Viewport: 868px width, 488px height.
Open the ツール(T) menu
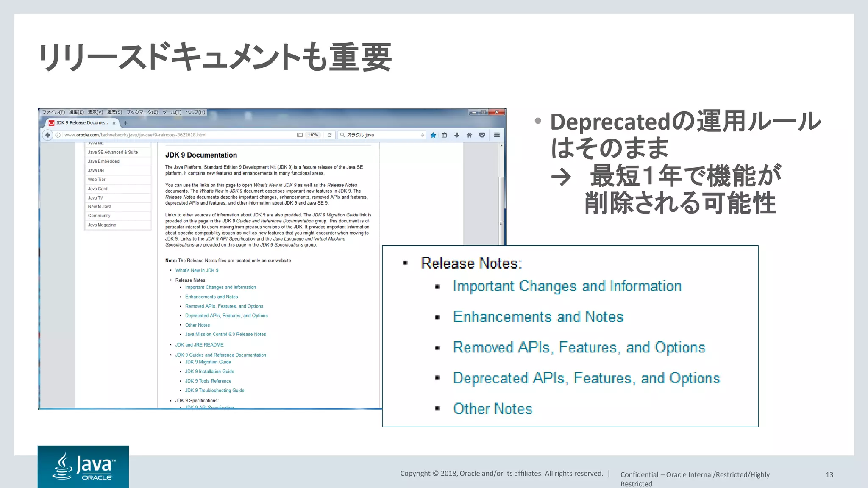click(172, 112)
